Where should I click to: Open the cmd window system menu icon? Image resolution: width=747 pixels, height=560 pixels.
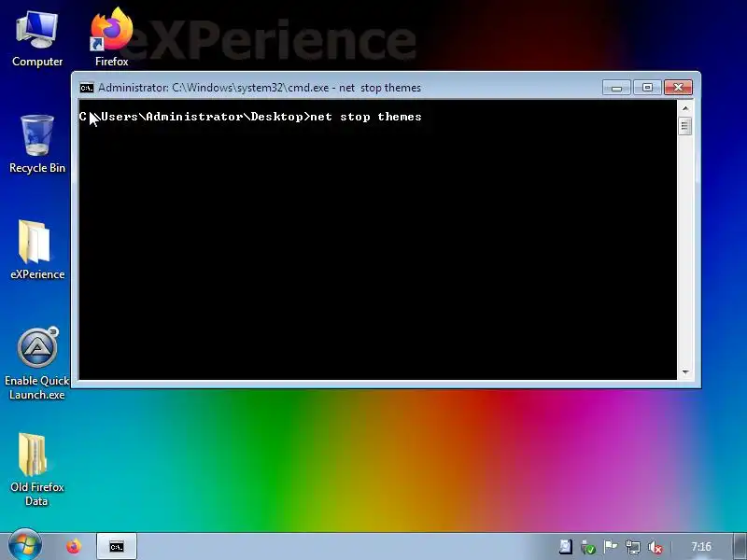[x=87, y=88]
